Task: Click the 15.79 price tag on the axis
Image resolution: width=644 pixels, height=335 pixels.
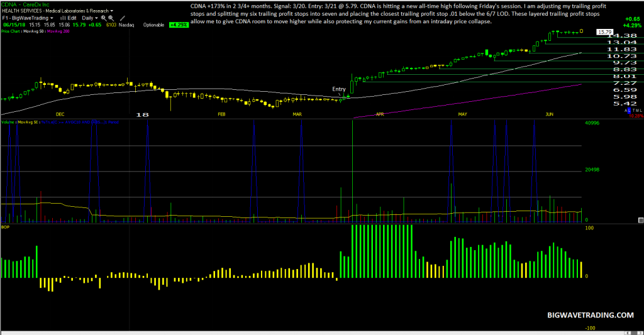Action: 604,31
